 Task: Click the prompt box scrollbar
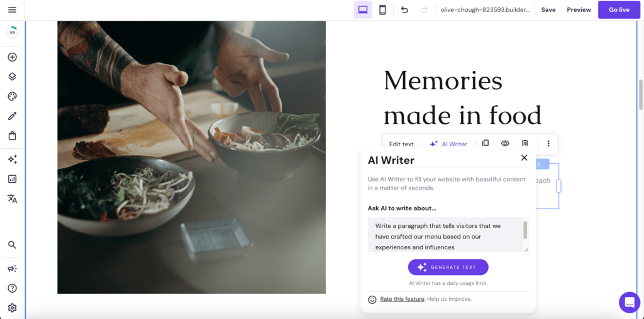coord(525,230)
